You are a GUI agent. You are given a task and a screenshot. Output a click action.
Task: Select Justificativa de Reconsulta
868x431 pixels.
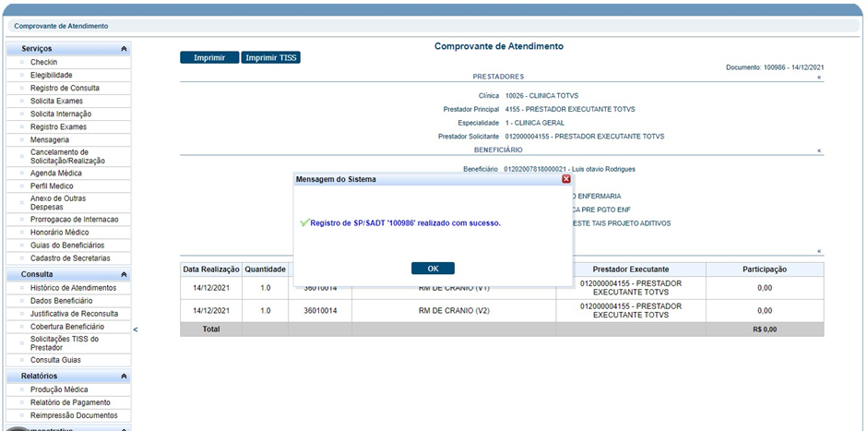click(74, 314)
